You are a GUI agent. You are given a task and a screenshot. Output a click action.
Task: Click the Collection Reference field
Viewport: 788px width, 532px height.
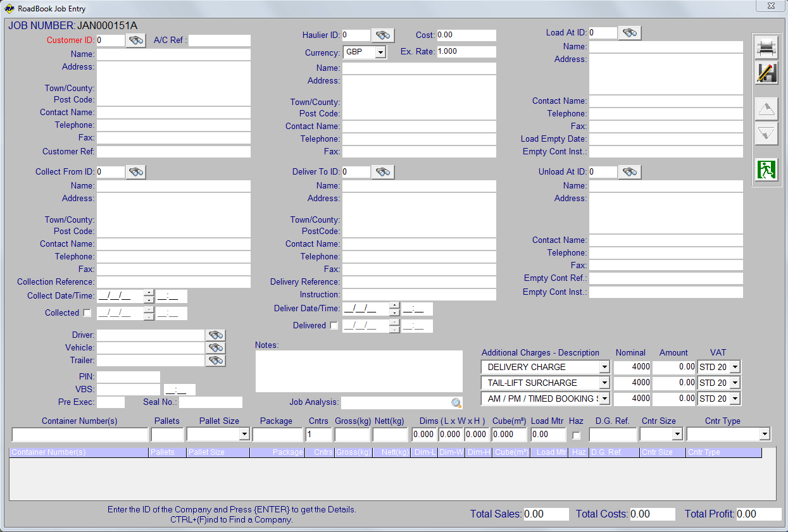click(x=173, y=282)
